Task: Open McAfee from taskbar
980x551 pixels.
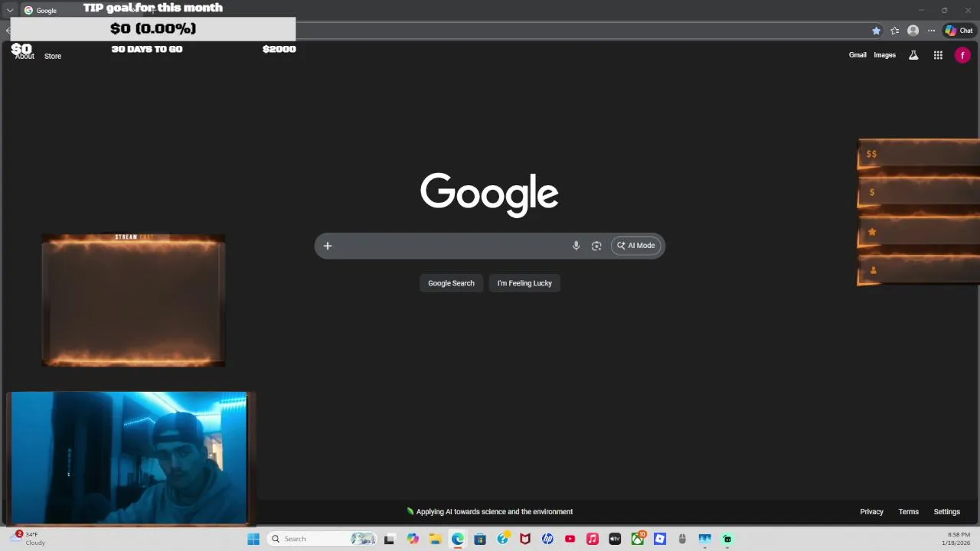Action: tap(525, 539)
